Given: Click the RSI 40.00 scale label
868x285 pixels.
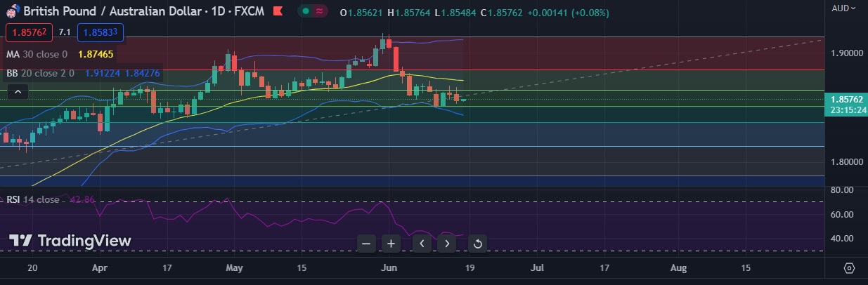Looking at the screenshot, I should point(841,238).
